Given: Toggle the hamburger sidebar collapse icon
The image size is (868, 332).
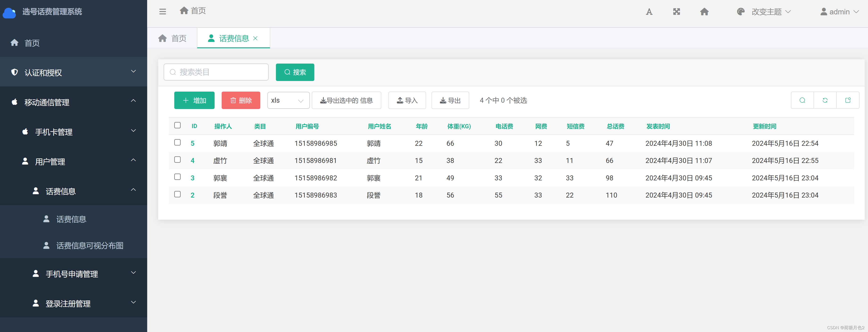Looking at the screenshot, I should coord(162,12).
